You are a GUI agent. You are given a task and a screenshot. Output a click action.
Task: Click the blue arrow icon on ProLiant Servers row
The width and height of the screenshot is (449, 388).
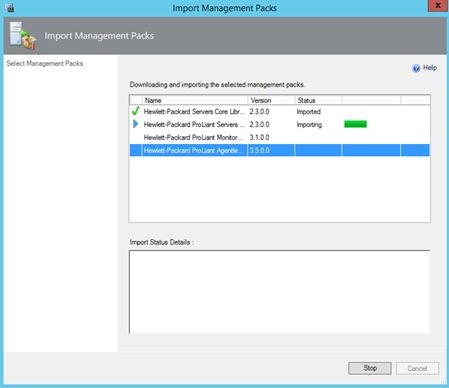click(x=135, y=124)
